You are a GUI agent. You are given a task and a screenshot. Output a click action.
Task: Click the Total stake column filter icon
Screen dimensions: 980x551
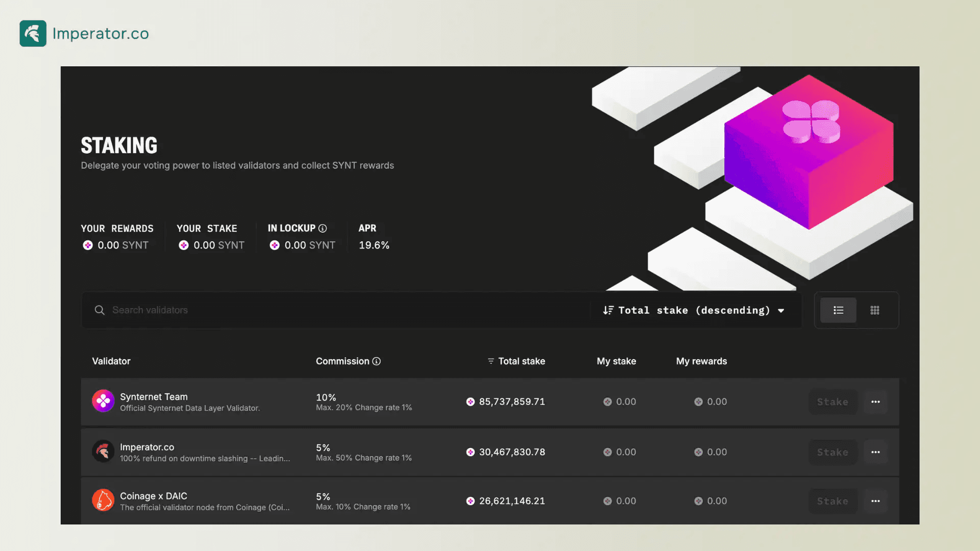pos(491,361)
